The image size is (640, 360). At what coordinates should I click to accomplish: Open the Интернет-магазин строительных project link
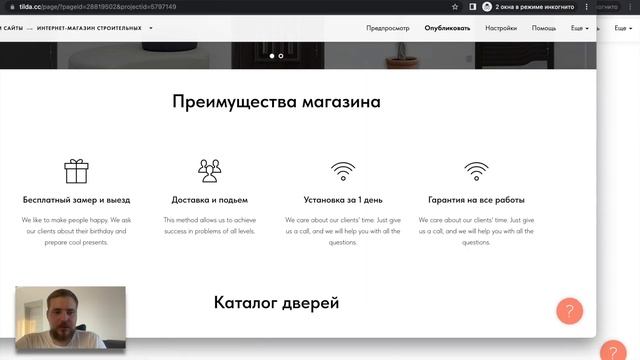click(89, 28)
